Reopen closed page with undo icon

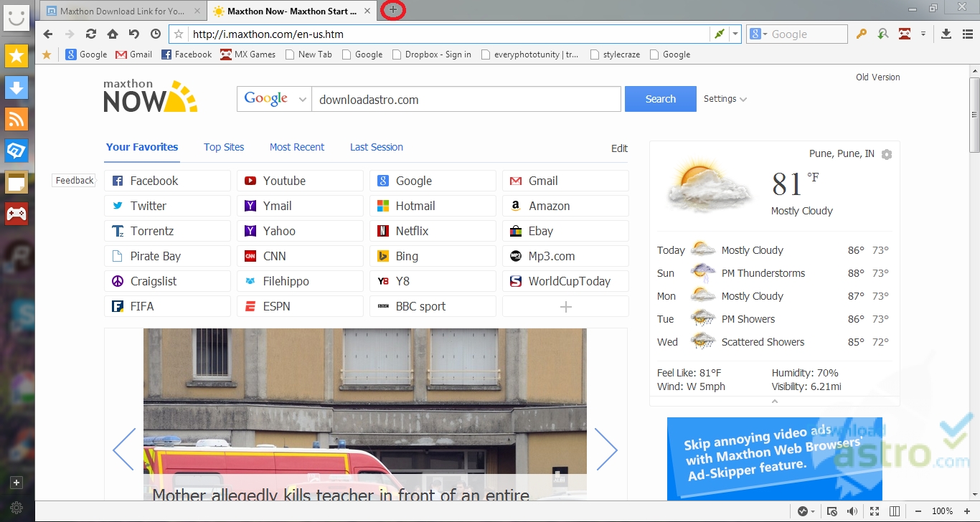pyautogui.click(x=134, y=34)
